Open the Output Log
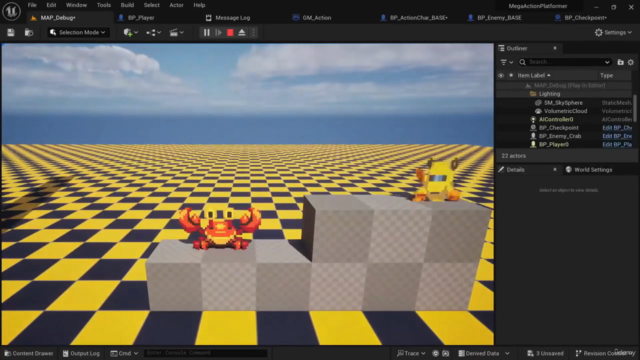Screen dimensions: 640x360 [x=81, y=353]
